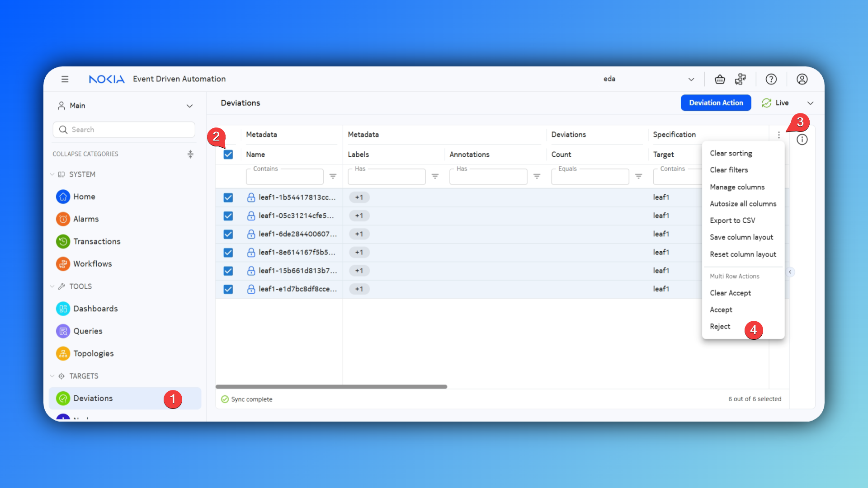Click the collapse categories icon
Screen dimensions: 868x488
point(190,154)
